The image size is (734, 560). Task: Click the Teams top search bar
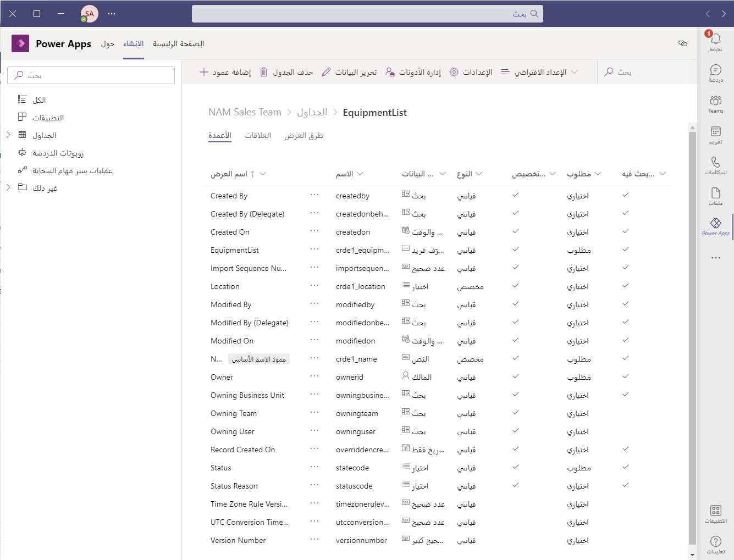[x=367, y=14]
